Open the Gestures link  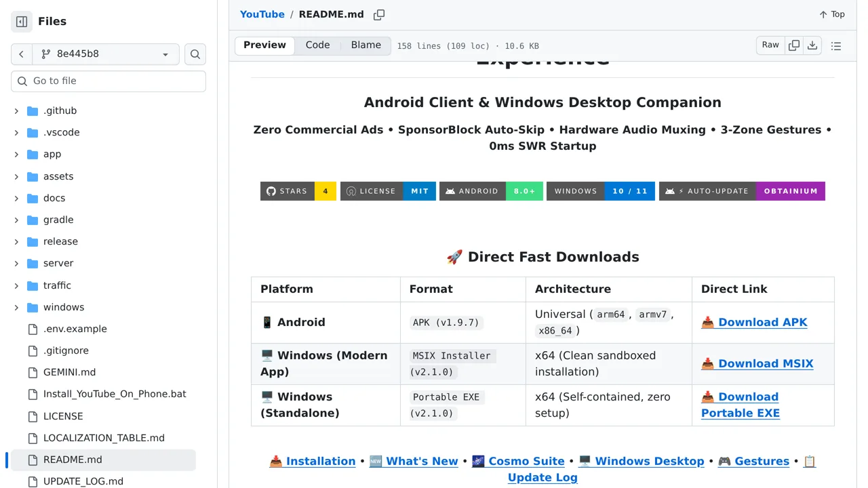coord(753,461)
